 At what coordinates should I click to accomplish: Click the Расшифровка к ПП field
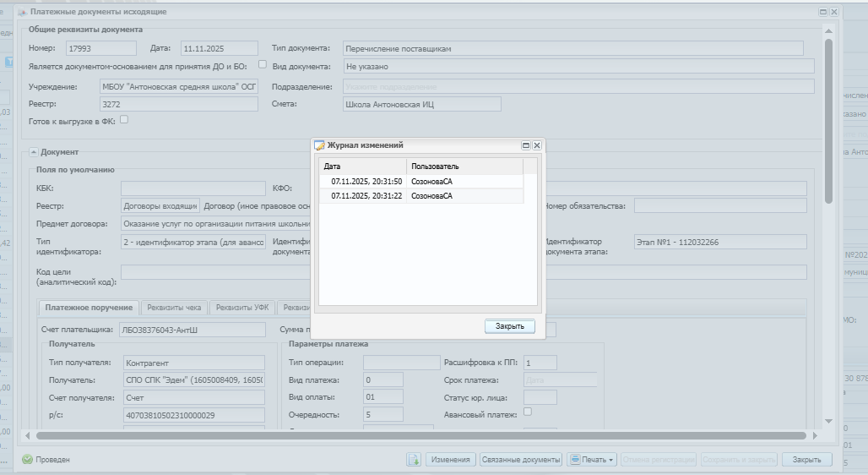pyautogui.click(x=540, y=363)
